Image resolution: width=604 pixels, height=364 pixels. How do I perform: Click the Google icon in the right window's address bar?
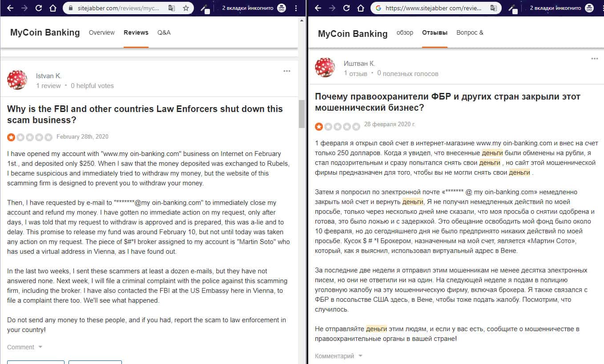coord(379,8)
